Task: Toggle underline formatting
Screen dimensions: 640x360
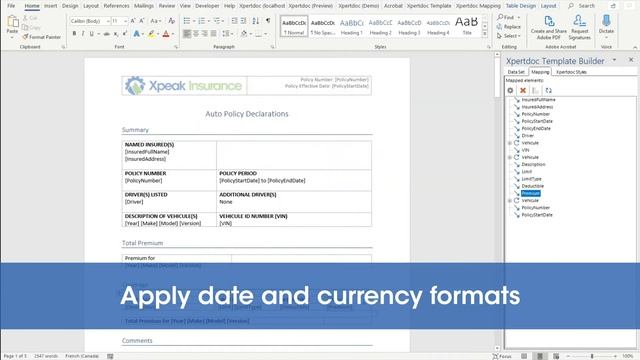Action: [91, 34]
